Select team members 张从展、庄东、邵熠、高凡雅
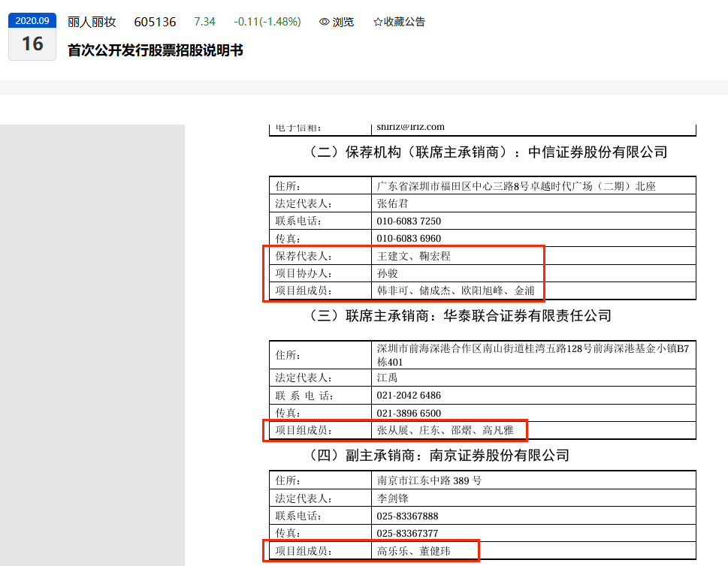The image size is (728, 566). 446,431
